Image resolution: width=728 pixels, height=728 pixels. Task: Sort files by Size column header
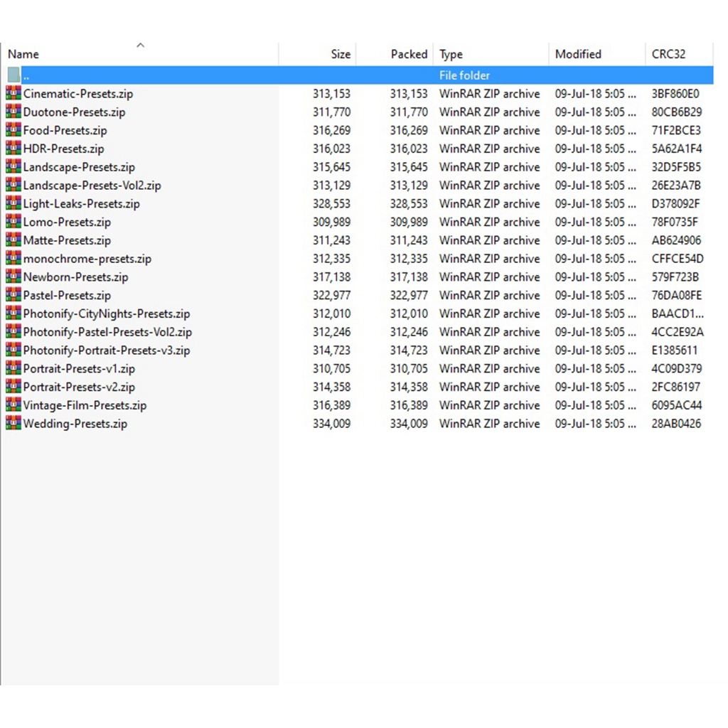[341, 54]
